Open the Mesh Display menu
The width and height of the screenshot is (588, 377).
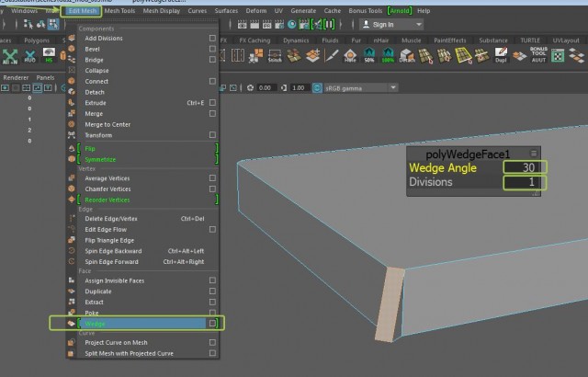point(162,11)
